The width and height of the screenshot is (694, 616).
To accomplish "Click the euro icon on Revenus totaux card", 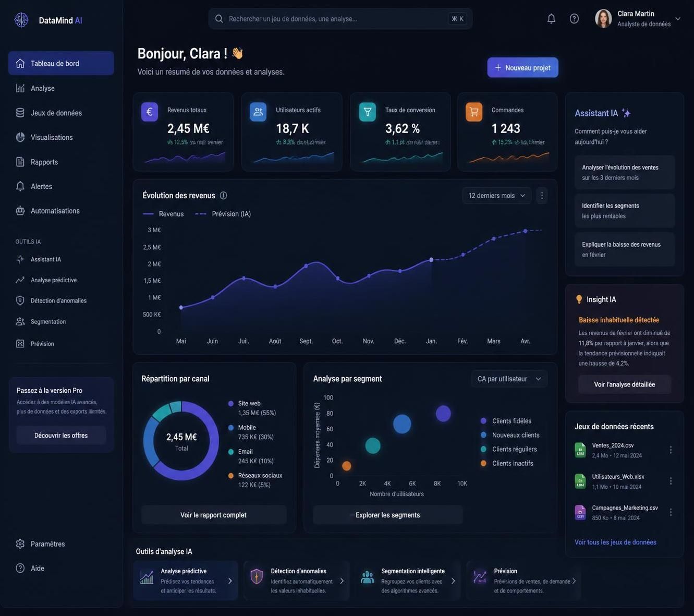I will (x=150, y=112).
